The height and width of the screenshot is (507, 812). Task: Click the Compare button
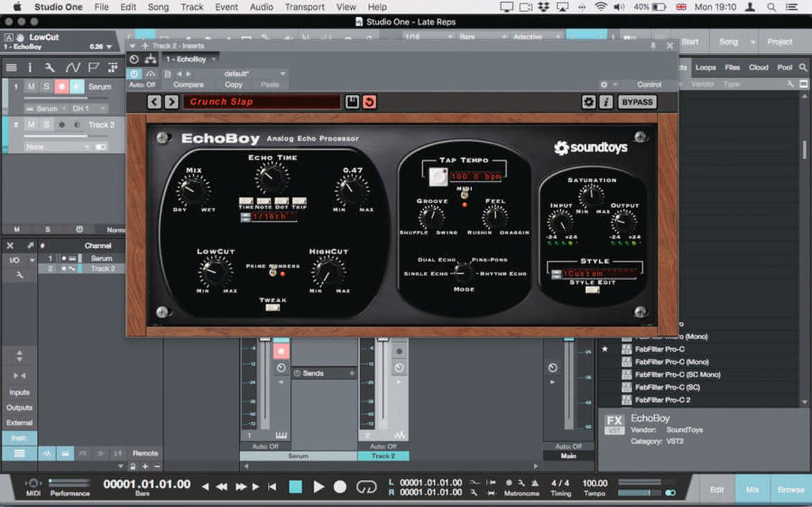[188, 85]
